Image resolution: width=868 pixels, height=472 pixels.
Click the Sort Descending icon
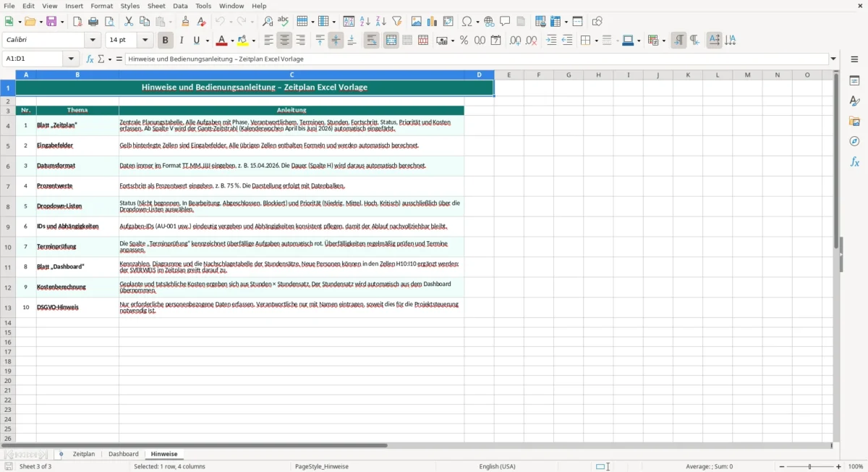pyautogui.click(x=380, y=22)
